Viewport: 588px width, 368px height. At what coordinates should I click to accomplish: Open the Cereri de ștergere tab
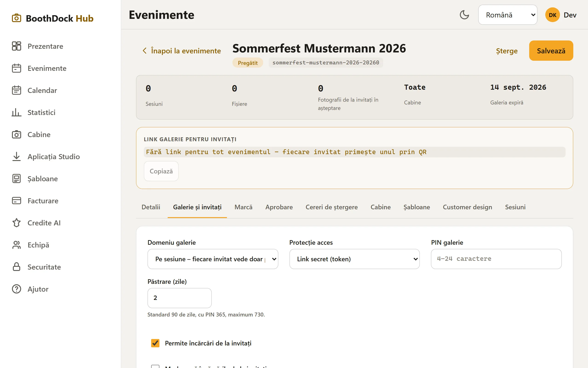(x=332, y=207)
